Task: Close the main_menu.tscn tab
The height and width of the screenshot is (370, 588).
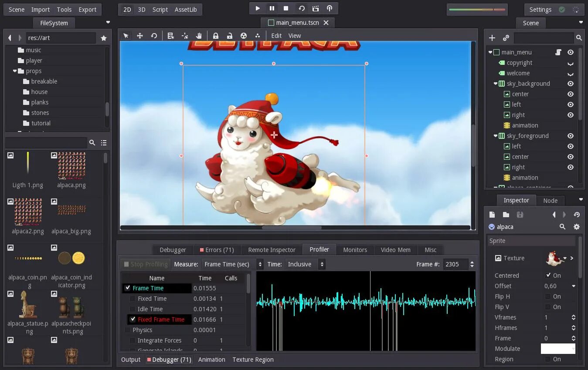Action: pyautogui.click(x=326, y=23)
